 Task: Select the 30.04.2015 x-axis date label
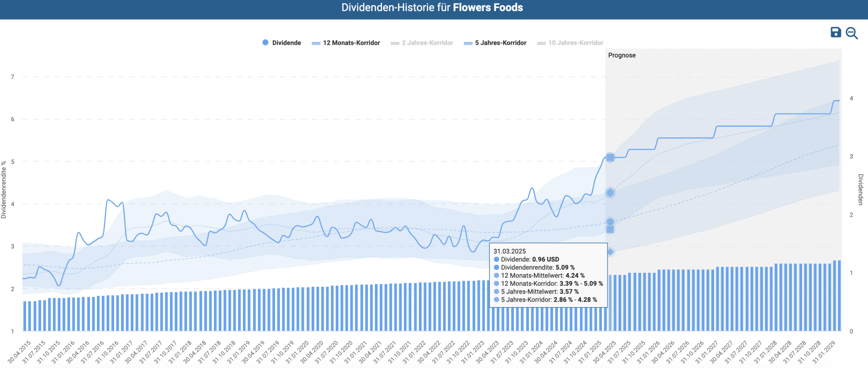pyautogui.click(x=19, y=352)
